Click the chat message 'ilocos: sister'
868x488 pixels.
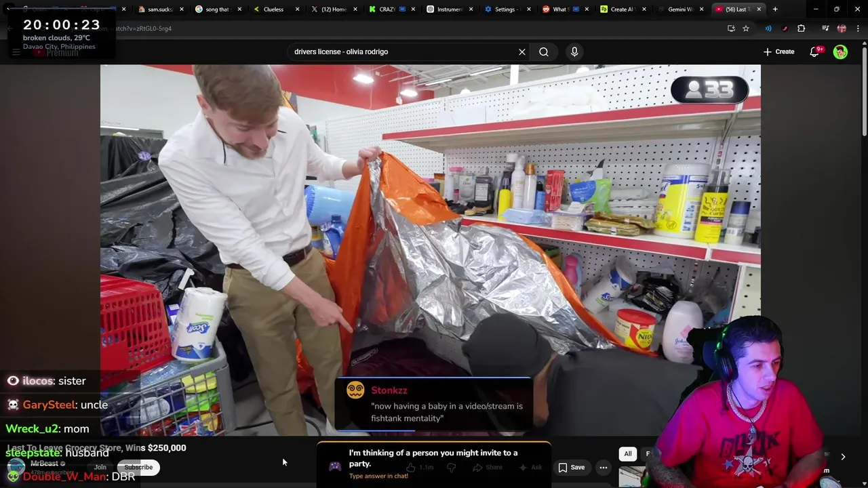pyautogui.click(x=46, y=381)
